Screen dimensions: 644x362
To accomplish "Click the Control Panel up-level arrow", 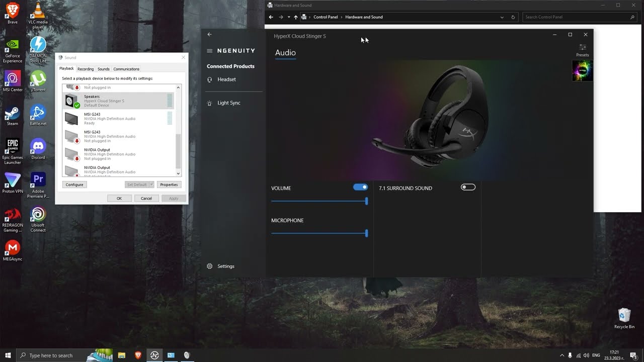I will (295, 17).
